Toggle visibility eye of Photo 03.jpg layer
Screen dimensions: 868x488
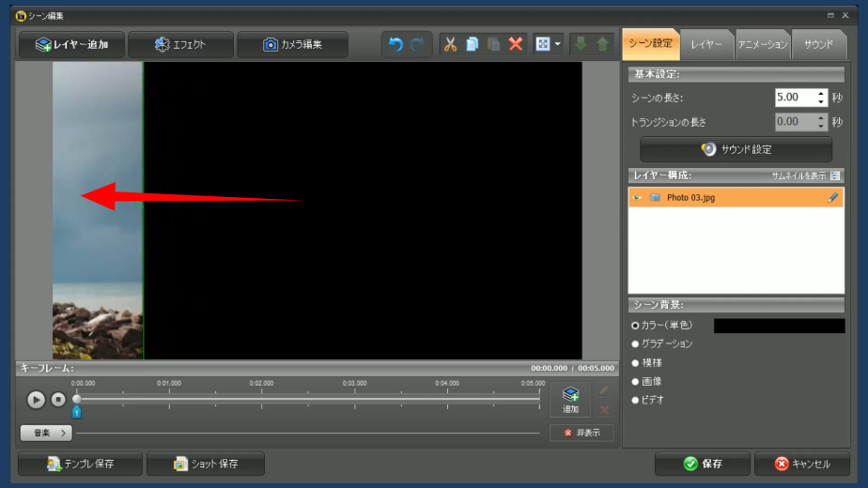point(638,197)
